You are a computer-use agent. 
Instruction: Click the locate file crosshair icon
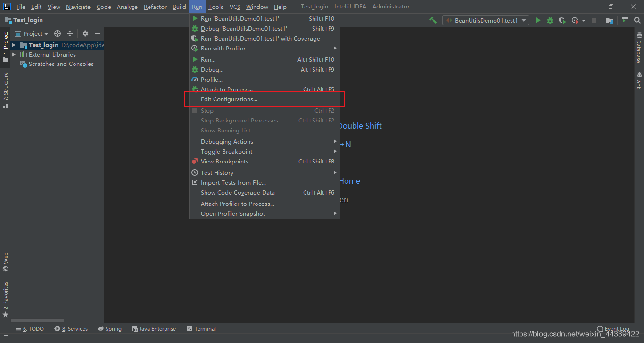(x=58, y=33)
